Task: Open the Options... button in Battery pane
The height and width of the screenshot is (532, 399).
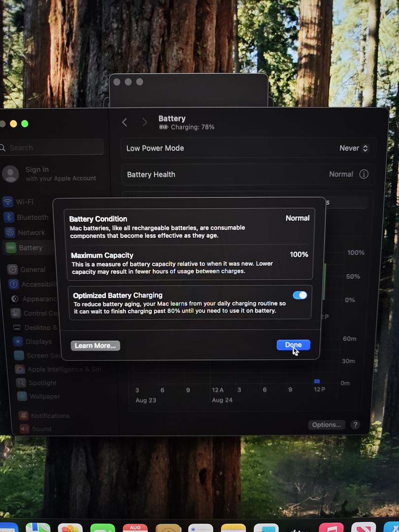Action: coord(327,425)
